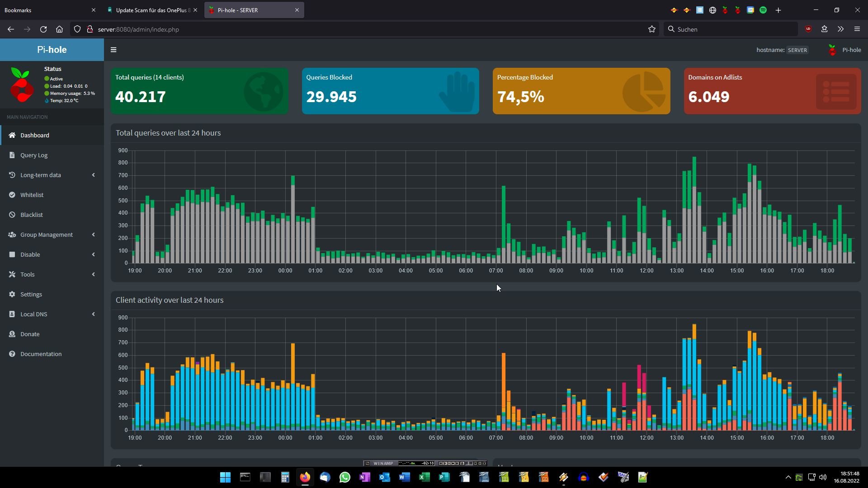Open the clock and date flyout

[847, 477]
